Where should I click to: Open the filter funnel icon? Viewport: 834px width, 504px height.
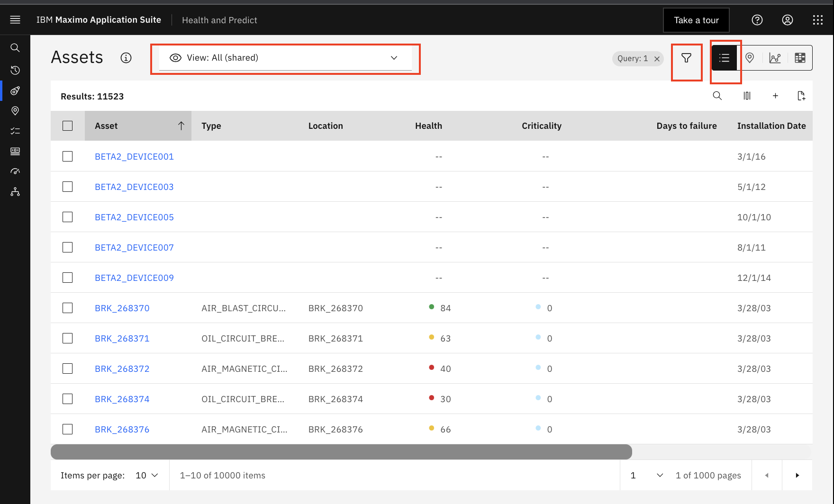click(x=686, y=58)
